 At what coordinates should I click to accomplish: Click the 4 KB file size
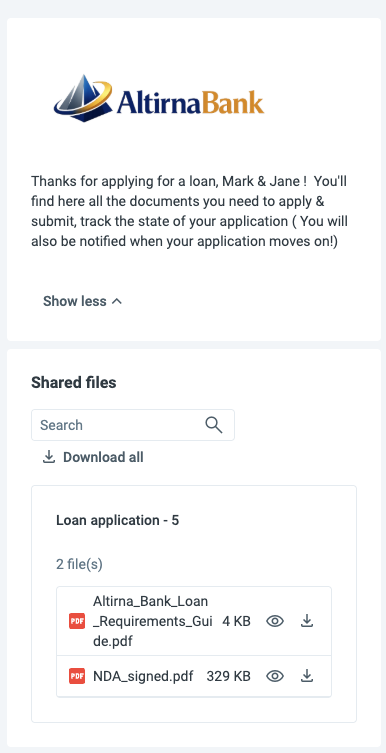(x=236, y=621)
